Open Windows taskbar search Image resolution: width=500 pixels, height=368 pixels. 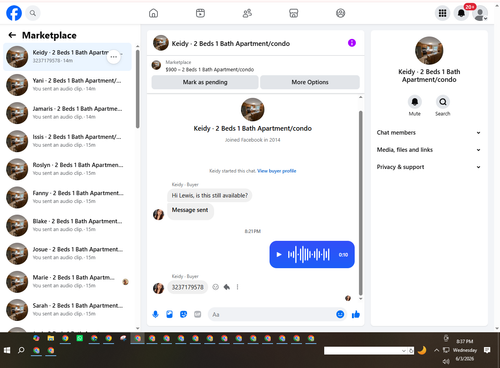21,350
